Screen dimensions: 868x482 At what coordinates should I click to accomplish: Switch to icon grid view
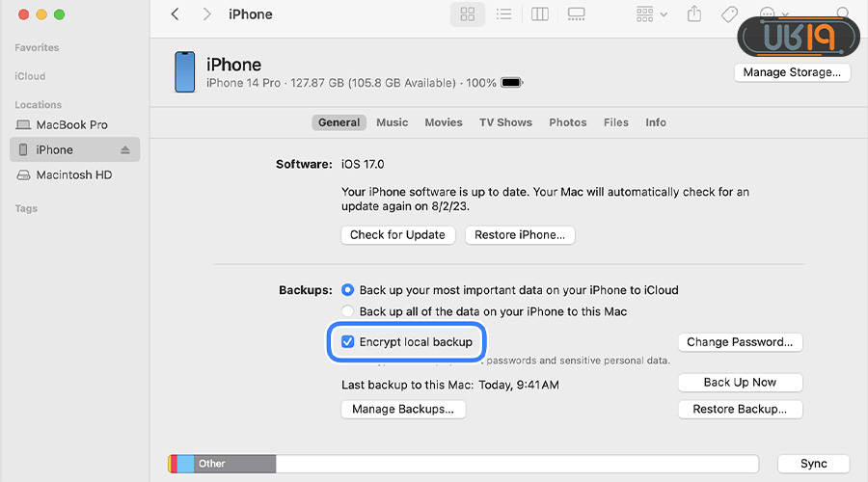click(x=468, y=14)
